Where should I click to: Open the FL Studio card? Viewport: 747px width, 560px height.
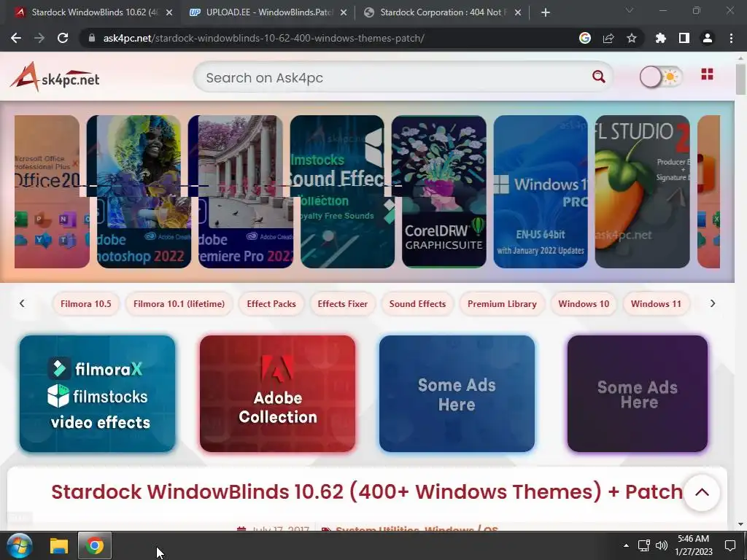(642, 192)
